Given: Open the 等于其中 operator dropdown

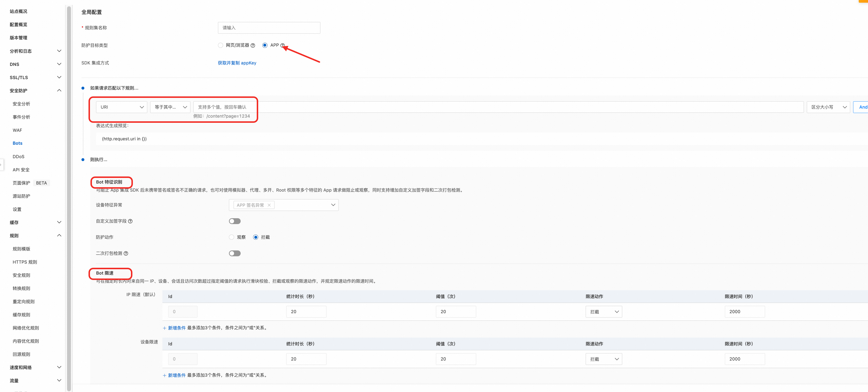Looking at the screenshot, I should point(170,107).
